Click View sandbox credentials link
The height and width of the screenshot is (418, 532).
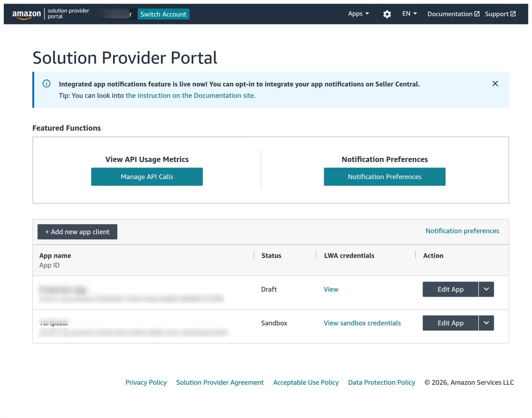click(x=362, y=323)
